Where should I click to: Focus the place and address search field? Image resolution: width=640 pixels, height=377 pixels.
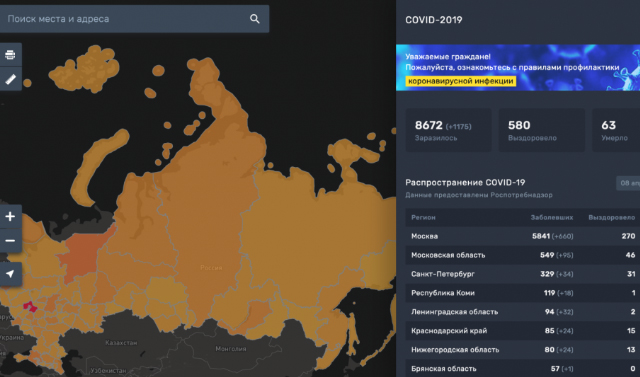click(x=134, y=19)
